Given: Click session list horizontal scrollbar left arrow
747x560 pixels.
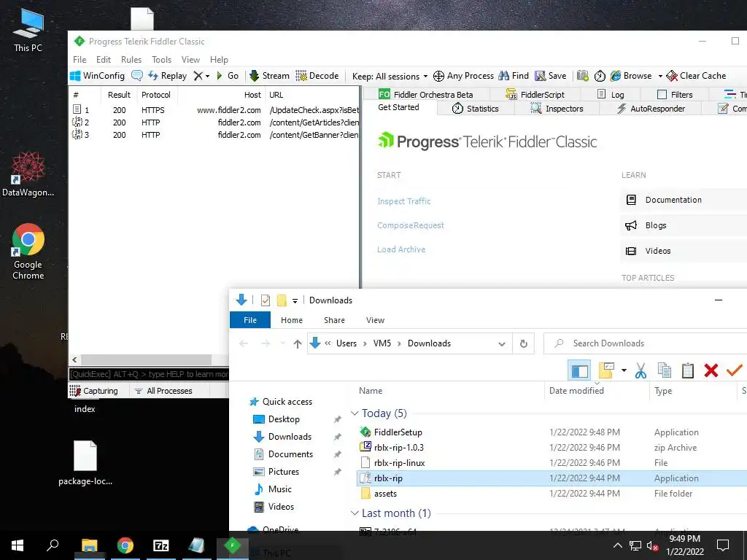Looking at the screenshot, I should (x=75, y=360).
